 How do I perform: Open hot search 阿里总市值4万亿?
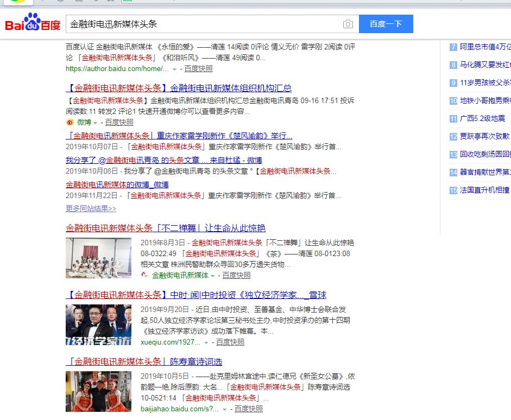click(x=485, y=47)
